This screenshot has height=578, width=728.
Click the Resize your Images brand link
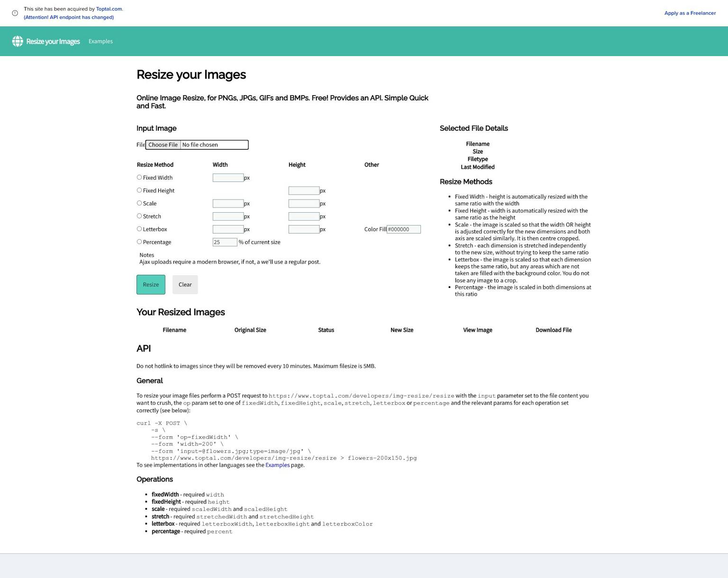point(53,41)
